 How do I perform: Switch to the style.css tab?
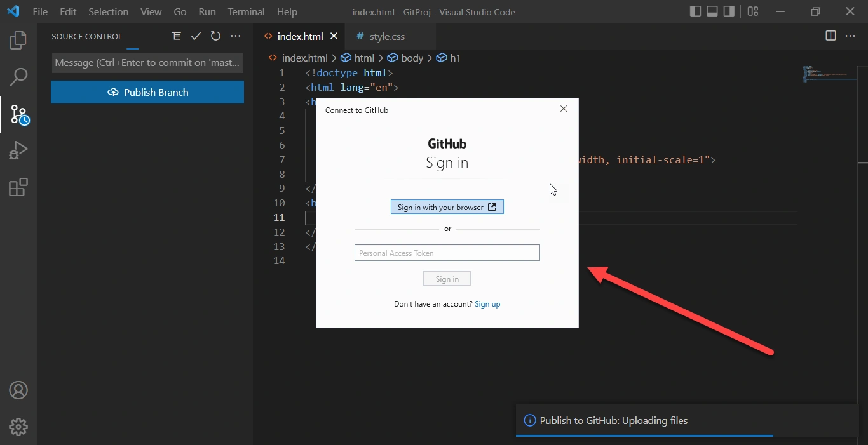coord(387,37)
